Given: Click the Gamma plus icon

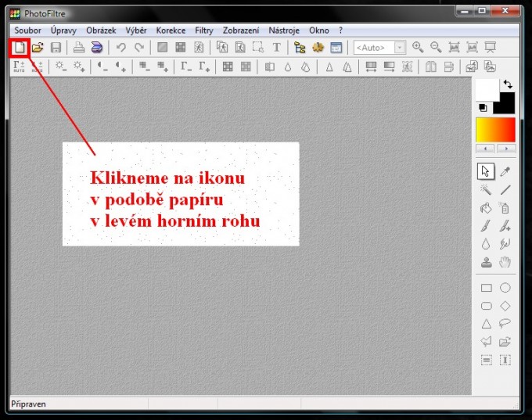Looking at the screenshot, I should [204, 66].
